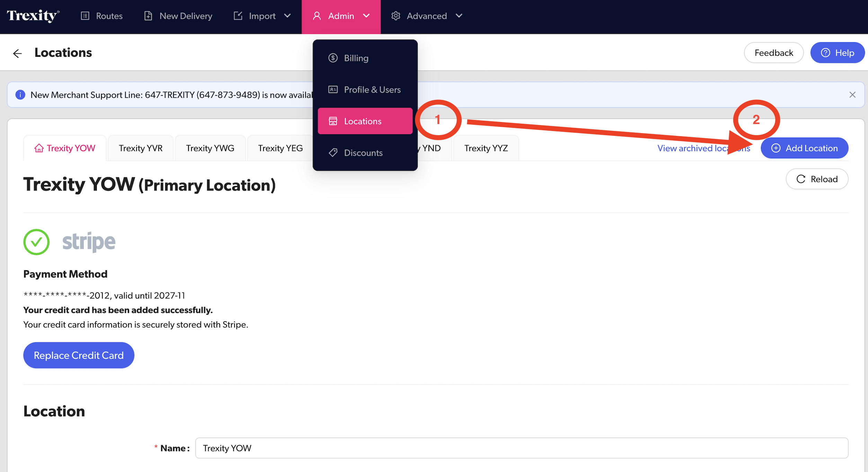Click the green Stripe verified checkmark
Viewport: 868px width, 472px height.
(x=36, y=242)
